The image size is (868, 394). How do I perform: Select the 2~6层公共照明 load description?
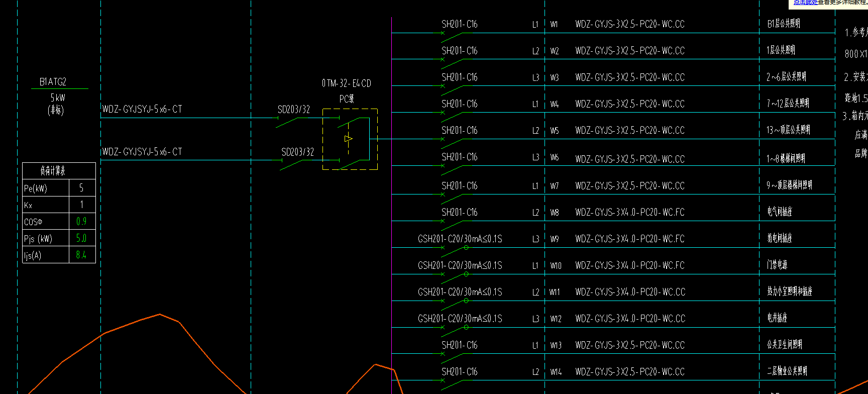tap(787, 77)
